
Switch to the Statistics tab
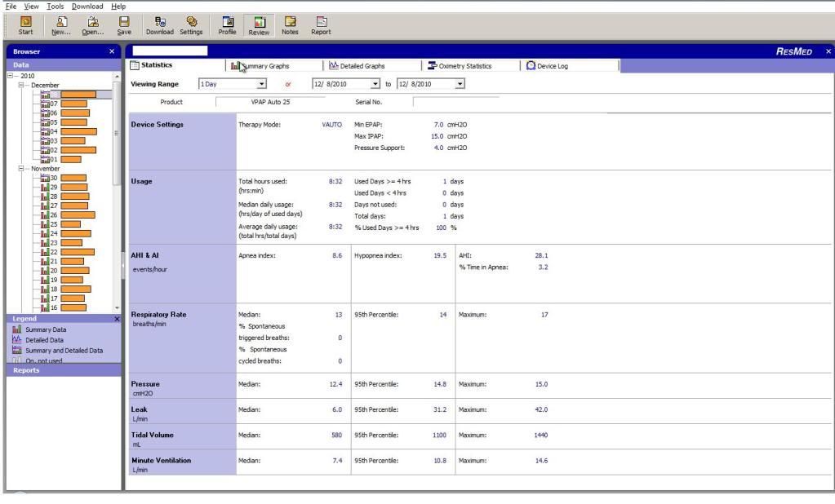[x=176, y=65]
